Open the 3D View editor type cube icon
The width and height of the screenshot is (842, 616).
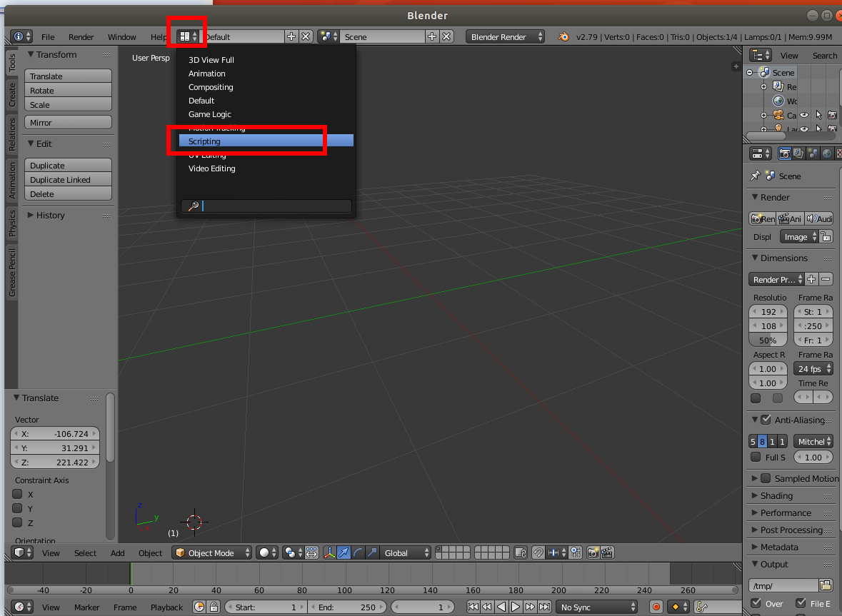pos(23,552)
